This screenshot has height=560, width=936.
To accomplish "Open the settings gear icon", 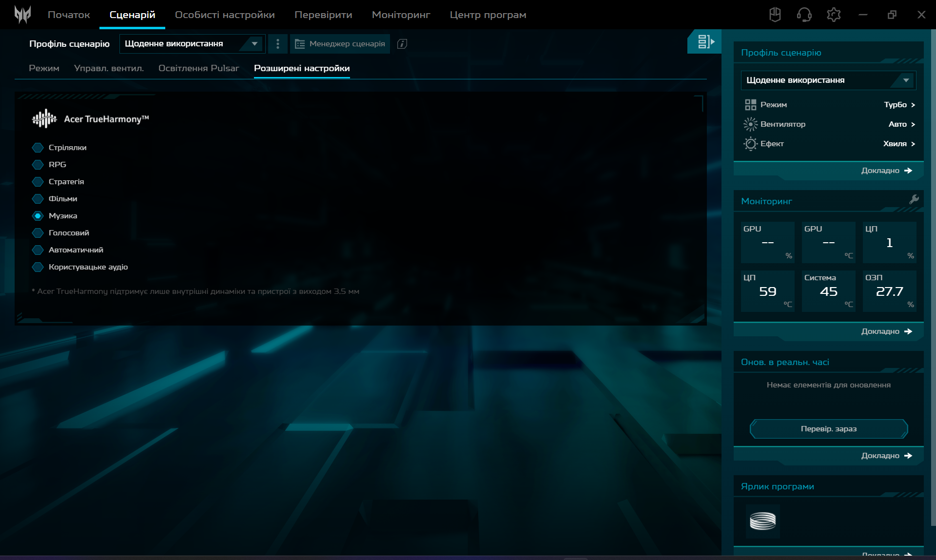I will coord(834,15).
